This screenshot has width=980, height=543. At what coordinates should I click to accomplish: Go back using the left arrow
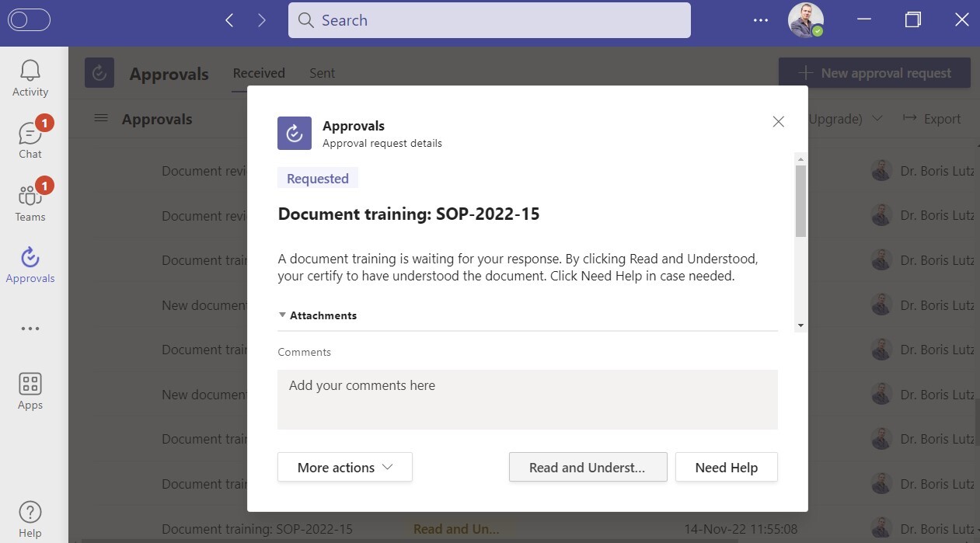(229, 20)
